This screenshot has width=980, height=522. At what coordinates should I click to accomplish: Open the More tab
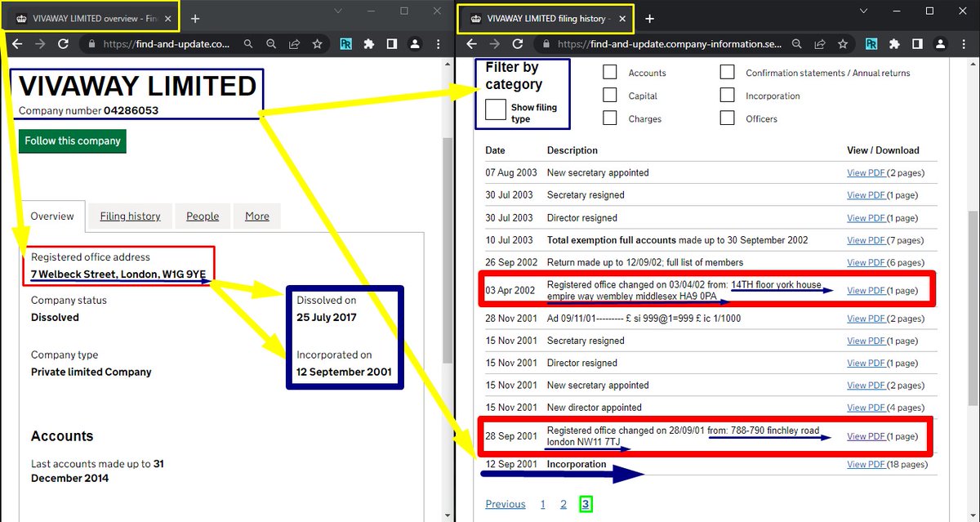coord(257,216)
